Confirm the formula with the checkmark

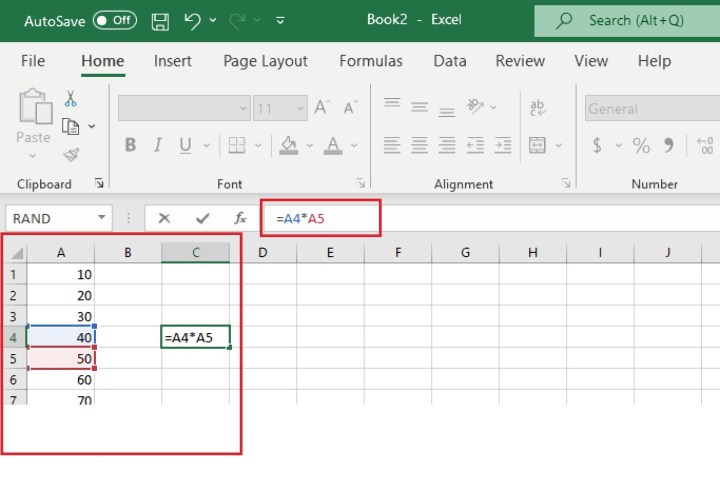click(203, 218)
